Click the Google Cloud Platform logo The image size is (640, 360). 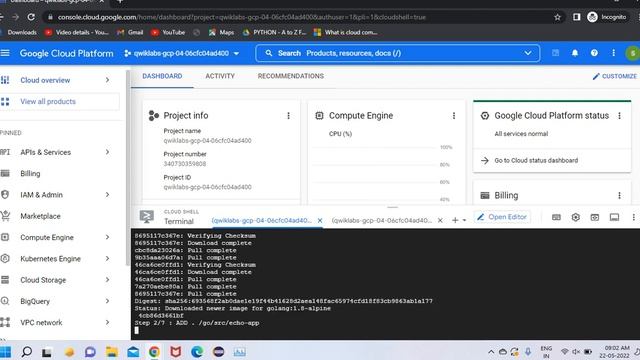(67, 53)
